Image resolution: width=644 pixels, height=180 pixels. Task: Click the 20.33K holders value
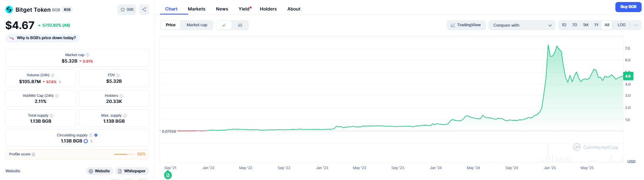[x=114, y=102]
